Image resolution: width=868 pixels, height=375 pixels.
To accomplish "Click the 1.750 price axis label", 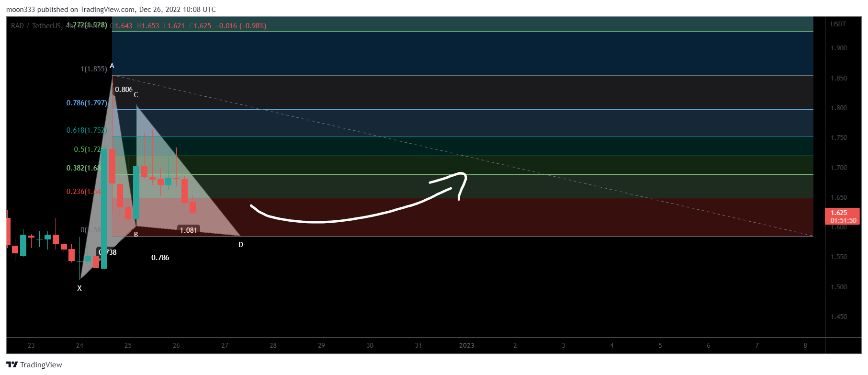I will click(839, 137).
